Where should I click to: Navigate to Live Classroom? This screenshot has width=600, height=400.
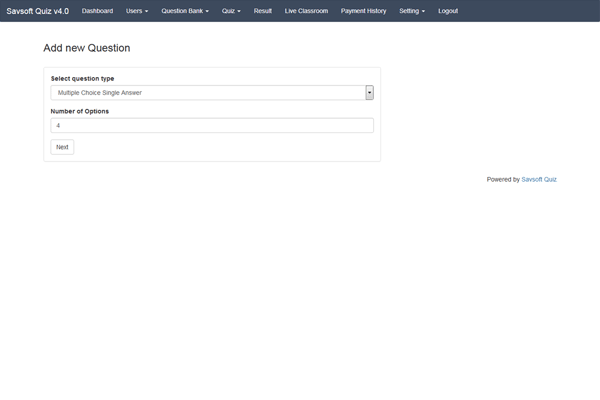pyautogui.click(x=306, y=11)
